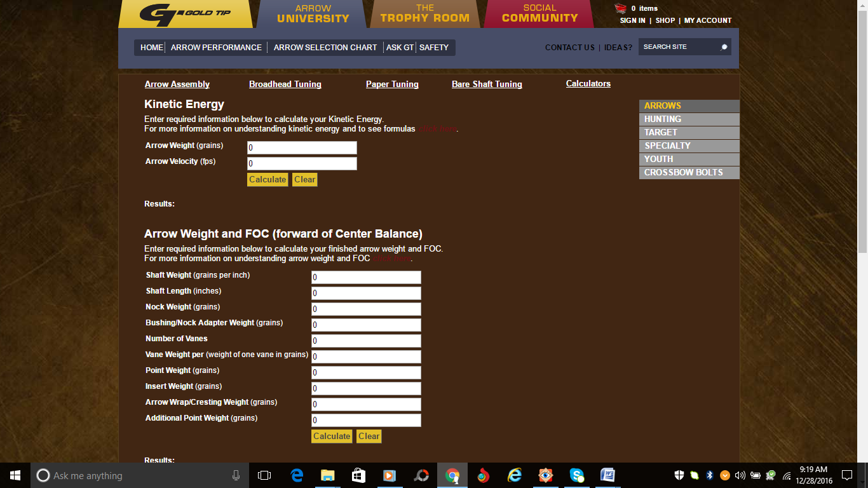
Task: Open SAFETY menu item
Action: 434,48
